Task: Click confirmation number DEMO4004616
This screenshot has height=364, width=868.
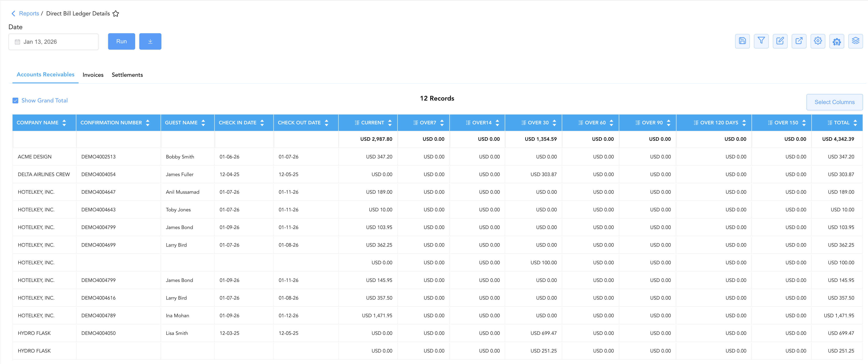Action: (98, 298)
